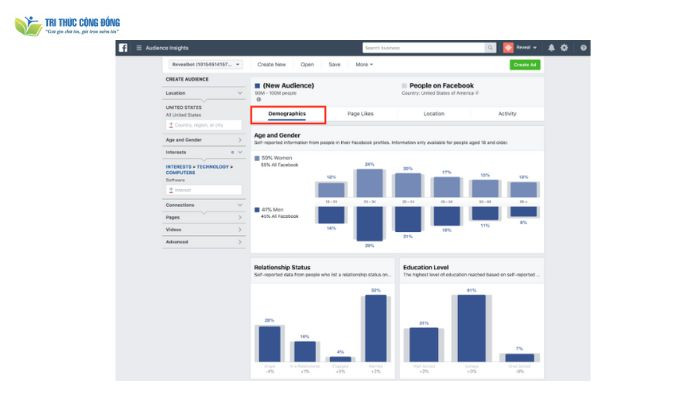The width and height of the screenshot is (700, 400).
Task: Open the More dropdown menu
Action: [364, 64]
